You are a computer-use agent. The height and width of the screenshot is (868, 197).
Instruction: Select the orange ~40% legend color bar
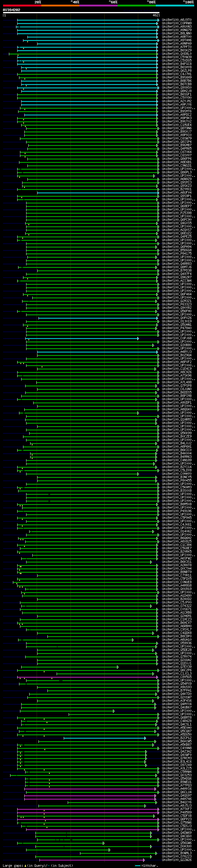[x=60, y=6]
